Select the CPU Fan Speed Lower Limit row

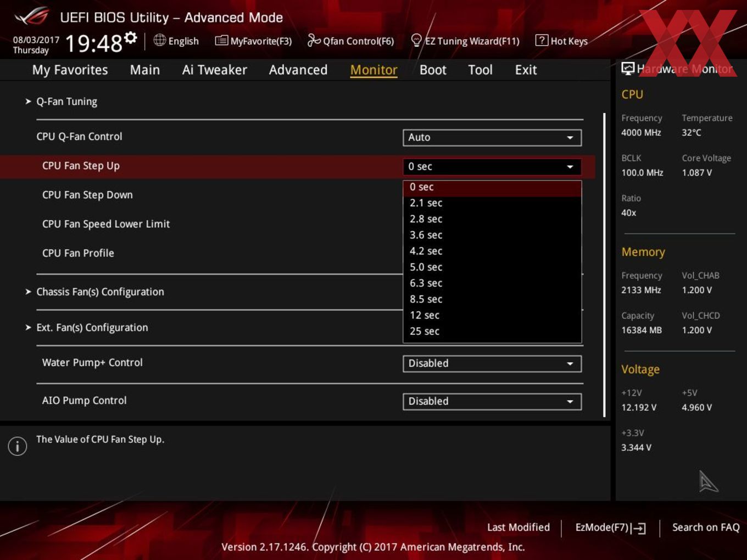[297, 224]
